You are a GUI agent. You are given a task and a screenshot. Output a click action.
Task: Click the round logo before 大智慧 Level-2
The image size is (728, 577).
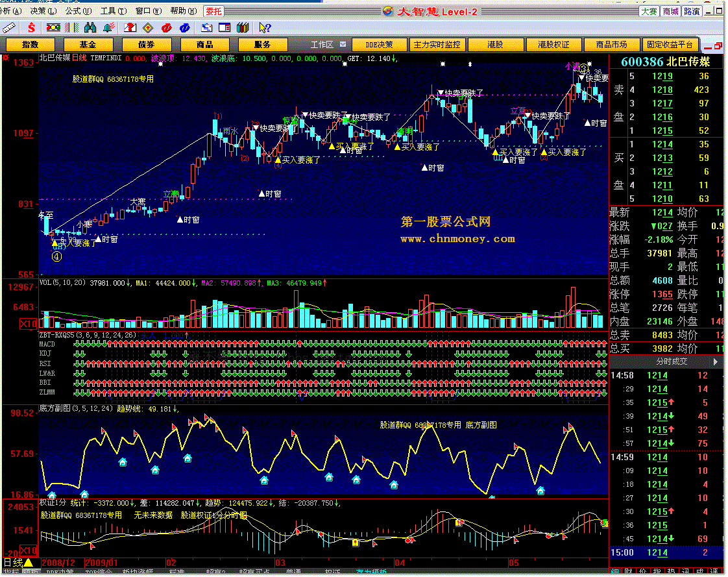[x=388, y=10]
